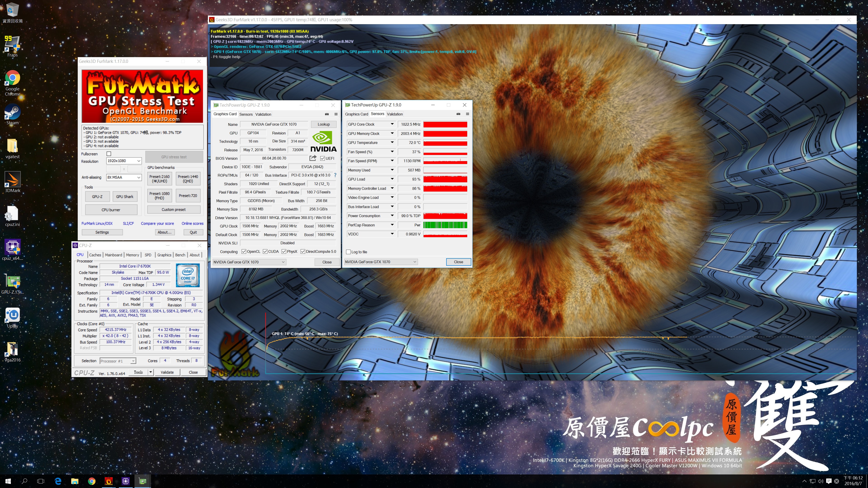Launch 3DMark from the desktop
Screen dimensions: 868x488
(12, 182)
